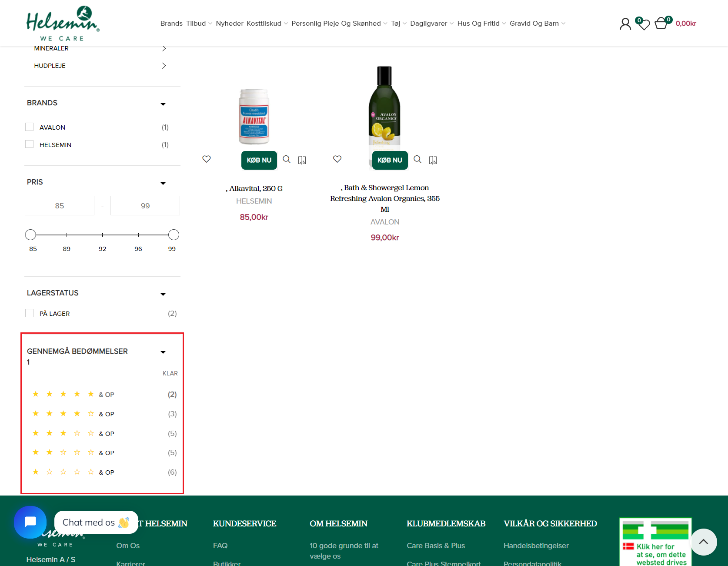
Task: Open the FAQ footer link
Action: pyautogui.click(x=220, y=546)
